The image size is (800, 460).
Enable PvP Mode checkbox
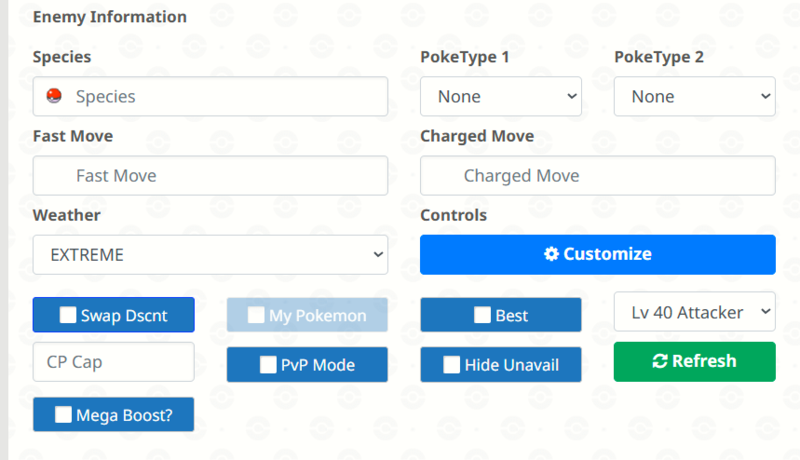point(268,365)
